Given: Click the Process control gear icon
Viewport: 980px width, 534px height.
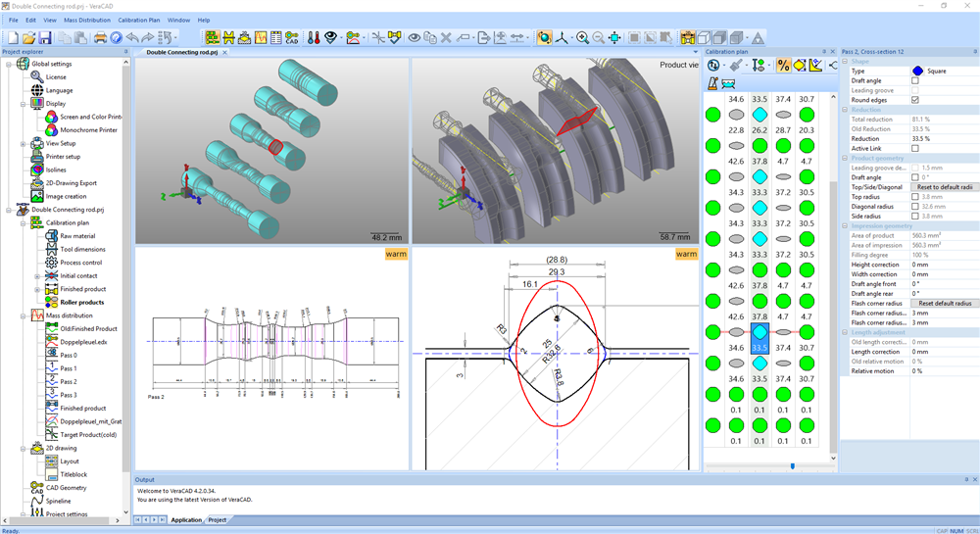Looking at the screenshot, I should tap(51, 263).
